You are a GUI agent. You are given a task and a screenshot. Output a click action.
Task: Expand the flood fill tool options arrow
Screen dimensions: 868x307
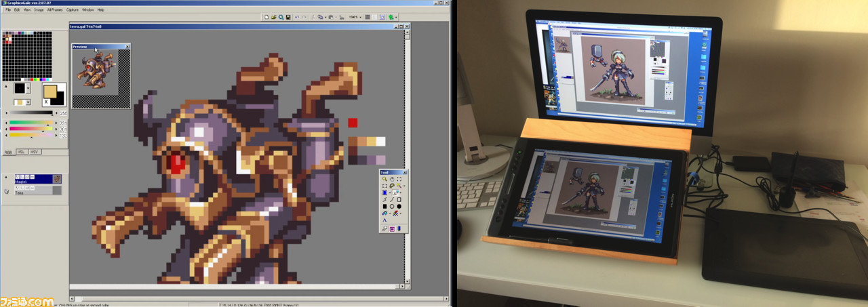pyautogui.click(x=389, y=192)
